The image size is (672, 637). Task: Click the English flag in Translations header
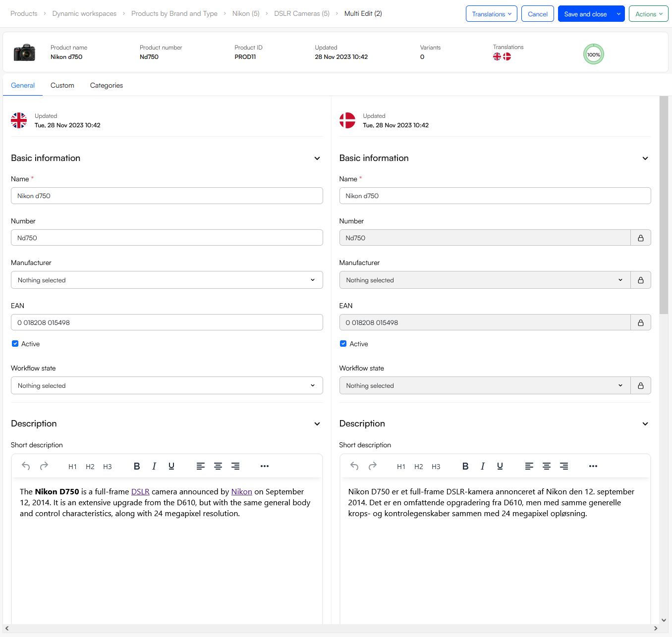(497, 56)
